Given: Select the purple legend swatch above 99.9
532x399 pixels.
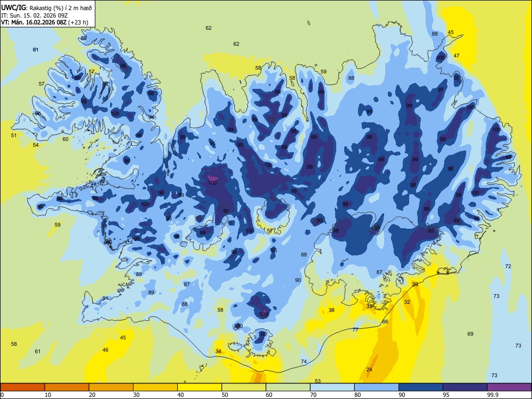Looking at the screenshot, I should coord(509,387).
